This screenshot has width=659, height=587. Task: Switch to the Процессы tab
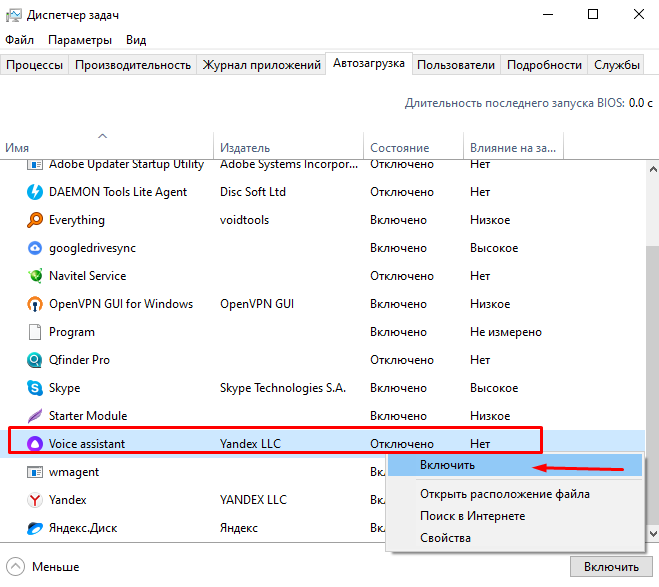point(34,65)
